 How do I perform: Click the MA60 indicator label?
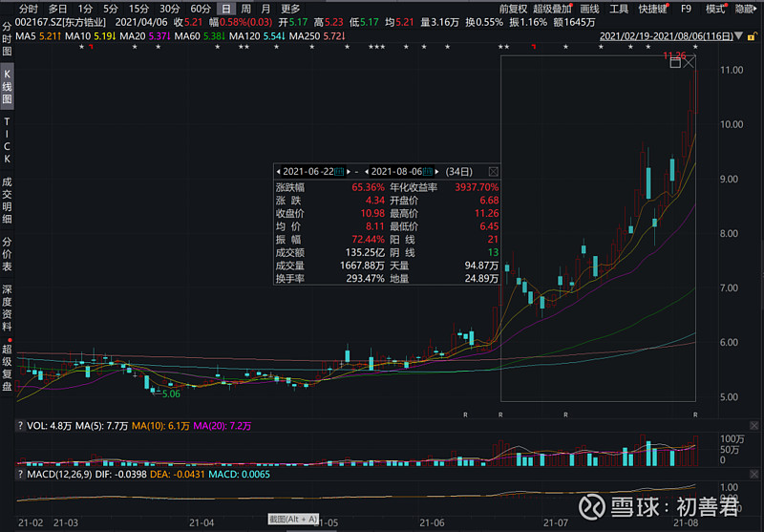(187, 36)
